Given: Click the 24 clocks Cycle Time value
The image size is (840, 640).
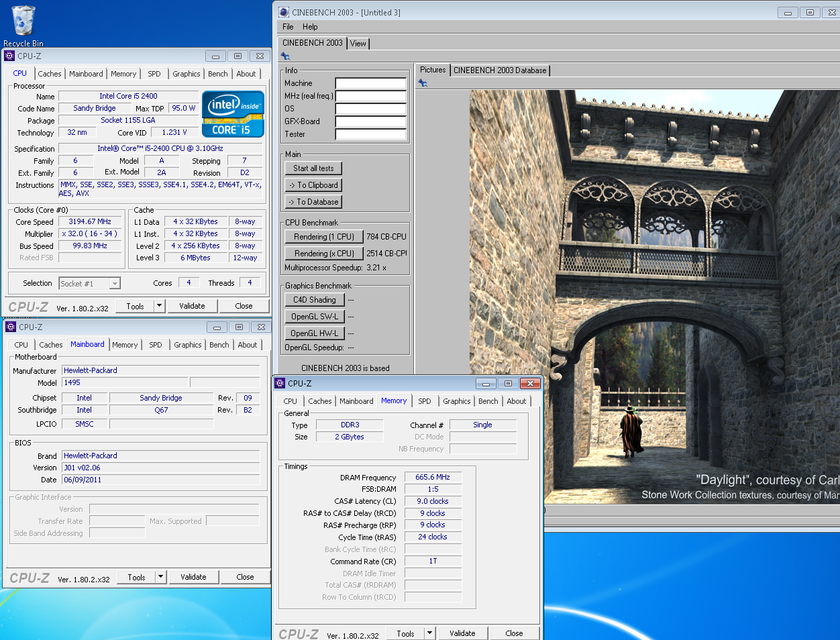Looking at the screenshot, I should (433, 537).
